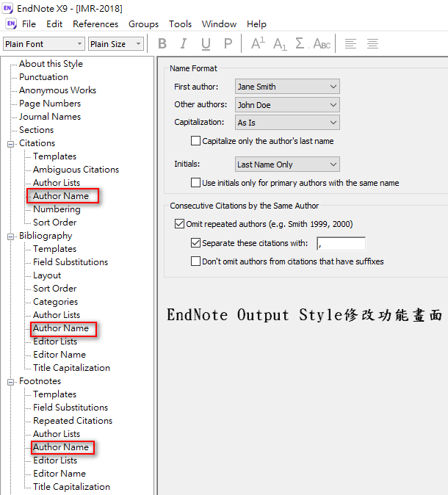
Task: Insert Symbol font sigma icon
Action: [300, 43]
